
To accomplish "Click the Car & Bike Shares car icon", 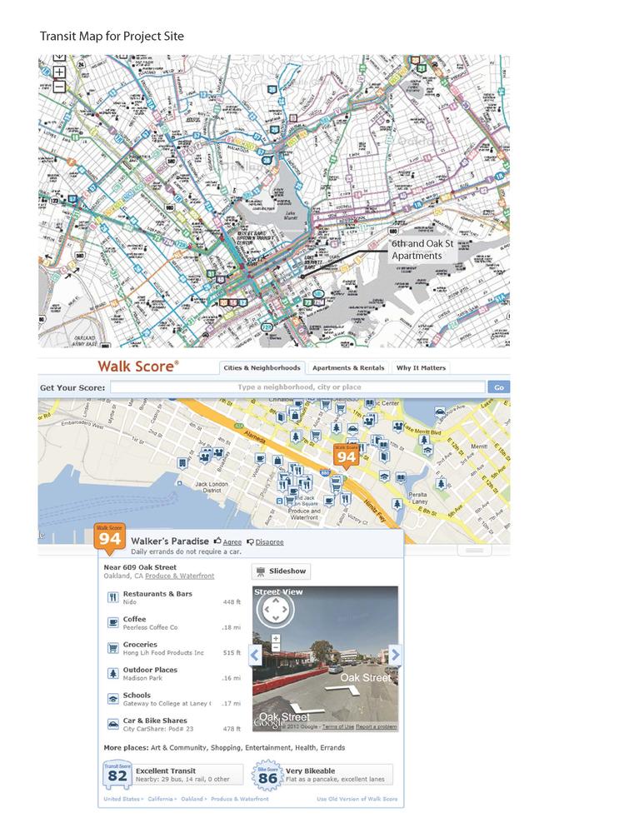I will click(112, 724).
